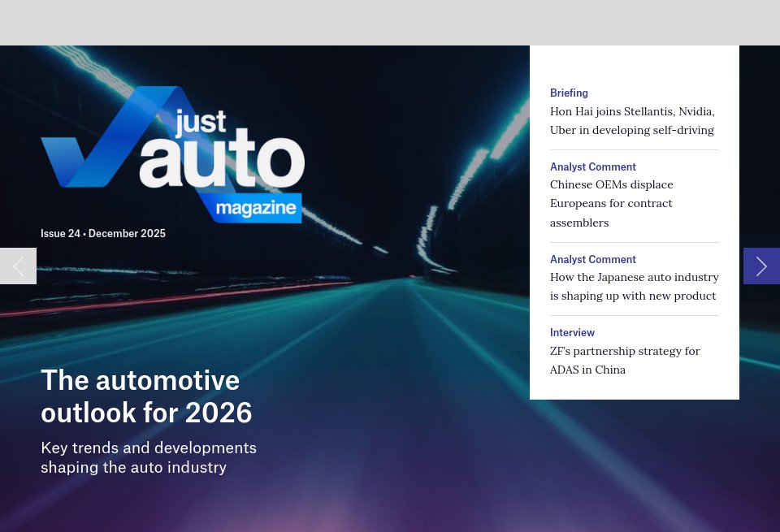Screen dimensions: 780x532
Task: Click the gray banner strip at top
Action: point(390,22)
